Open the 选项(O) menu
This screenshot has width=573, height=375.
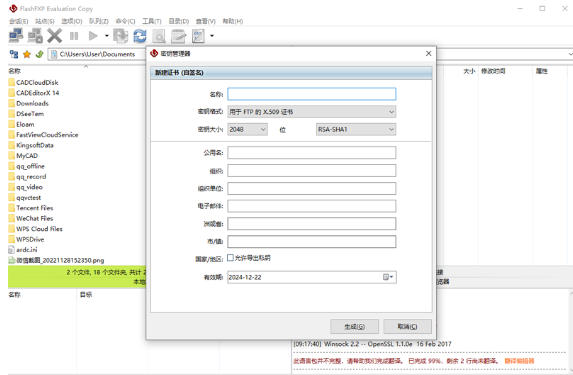pyautogui.click(x=72, y=21)
